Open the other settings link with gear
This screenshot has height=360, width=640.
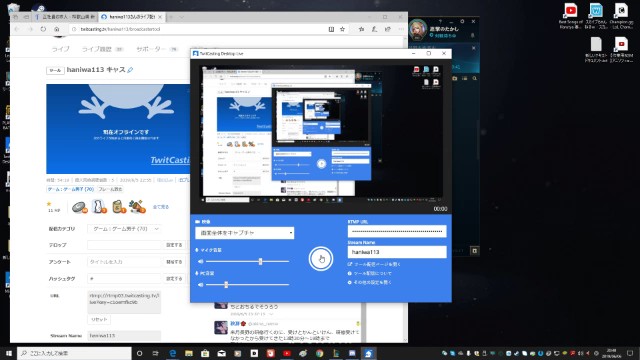tap(369, 282)
